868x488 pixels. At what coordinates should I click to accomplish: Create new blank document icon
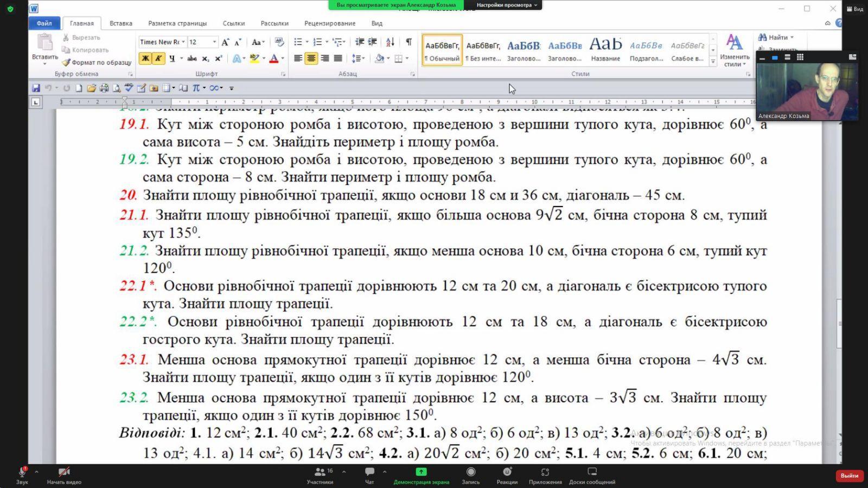[x=79, y=88]
